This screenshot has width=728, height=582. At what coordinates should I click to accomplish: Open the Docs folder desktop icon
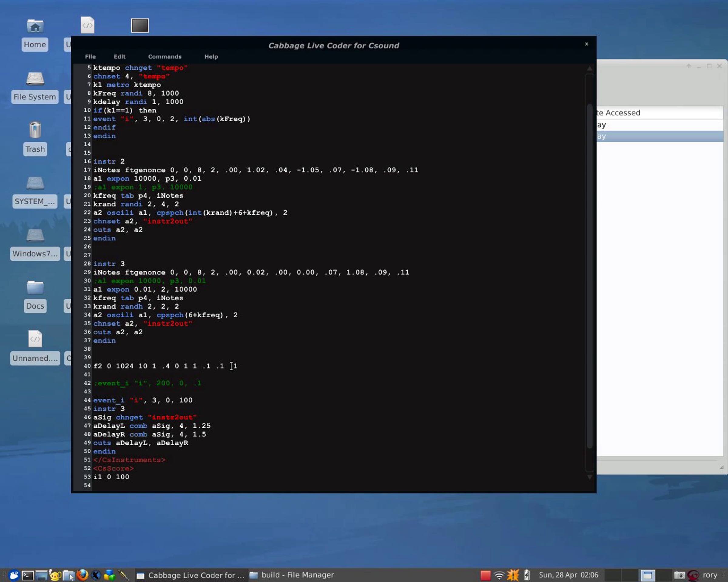[35, 296]
